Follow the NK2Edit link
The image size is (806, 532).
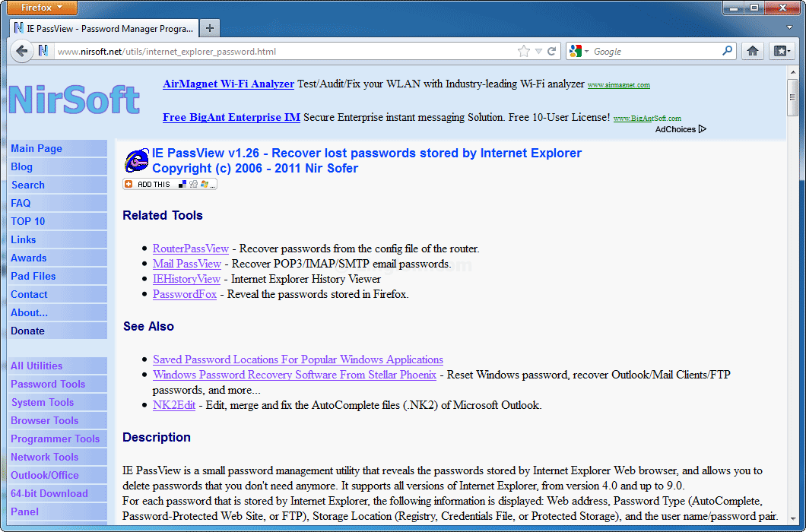coord(173,405)
